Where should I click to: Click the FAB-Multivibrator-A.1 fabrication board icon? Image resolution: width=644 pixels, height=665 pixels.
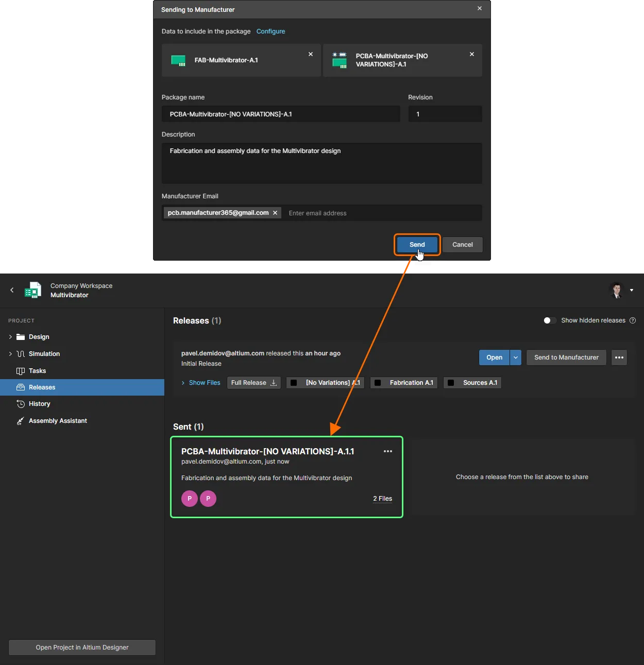(x=178, y=60)
